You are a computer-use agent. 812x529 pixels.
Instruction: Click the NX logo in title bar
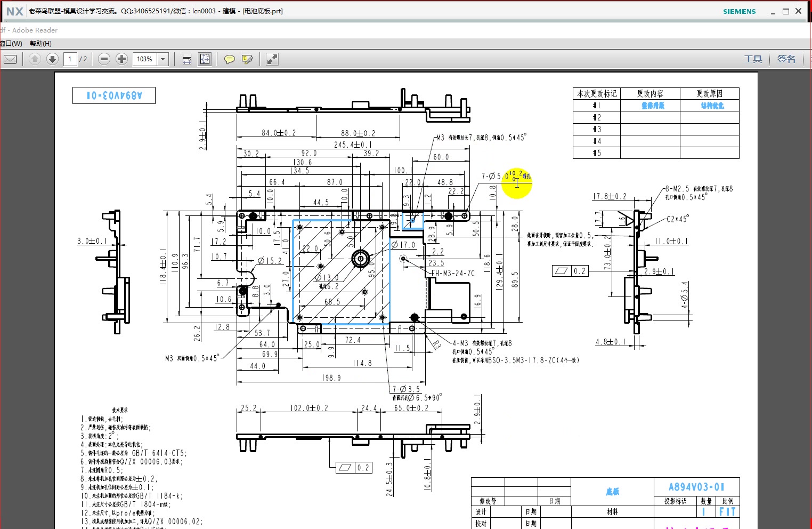click(x=14, y=11)
